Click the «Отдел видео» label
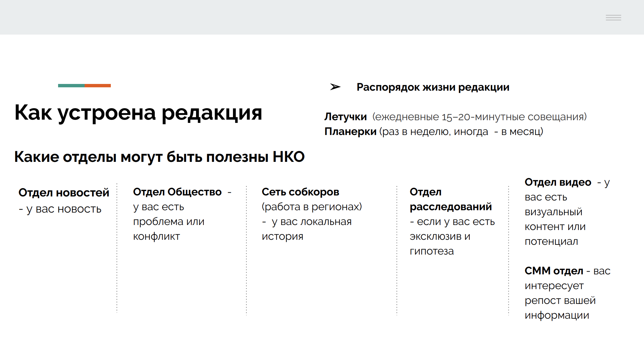This screenshot has height=362, width=644. 557,182
